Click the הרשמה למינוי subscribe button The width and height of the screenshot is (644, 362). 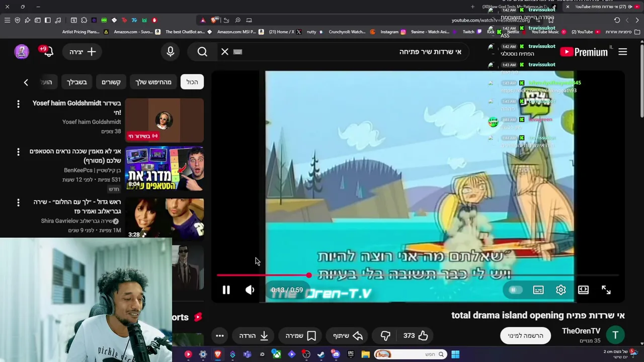pos(525,335)
